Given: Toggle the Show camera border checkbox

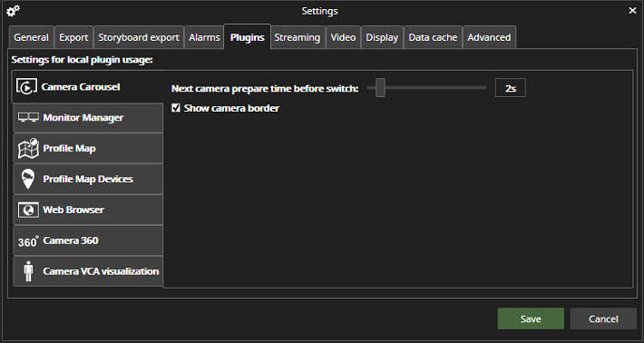Looking at the screenshot, I should click(x=176, y=108).
